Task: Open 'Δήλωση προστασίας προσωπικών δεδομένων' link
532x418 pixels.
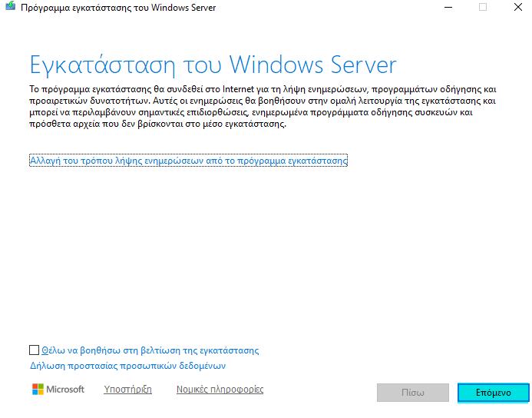Action: point(127,366)
